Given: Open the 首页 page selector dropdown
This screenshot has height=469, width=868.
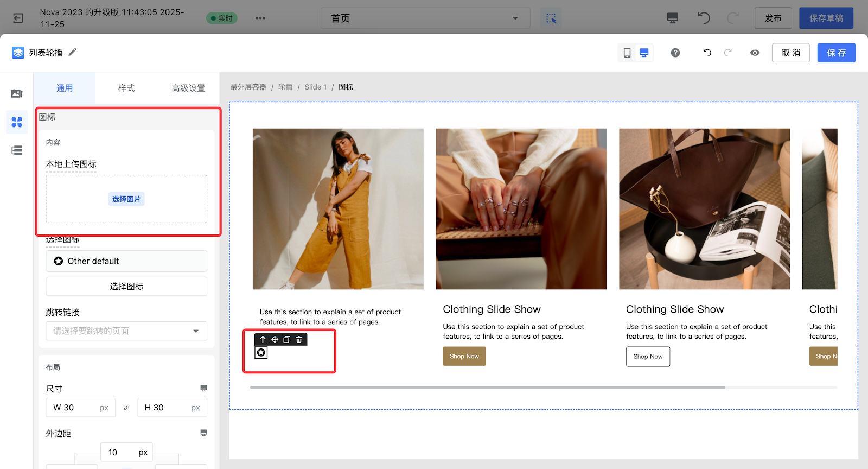Looking at the screenshot, I should point(425,18).
